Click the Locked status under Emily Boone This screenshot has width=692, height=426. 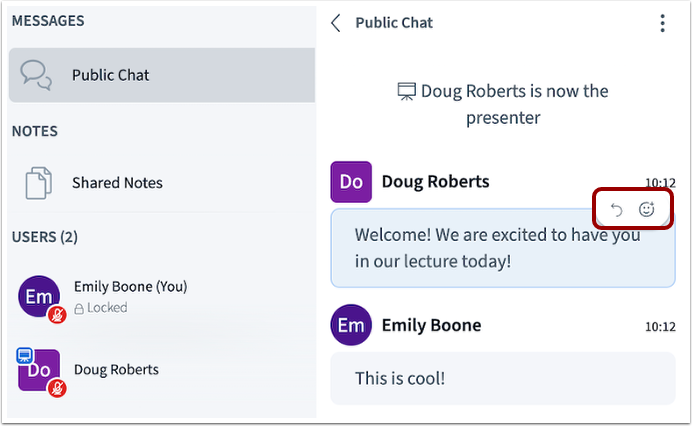(x=101, y=308)
